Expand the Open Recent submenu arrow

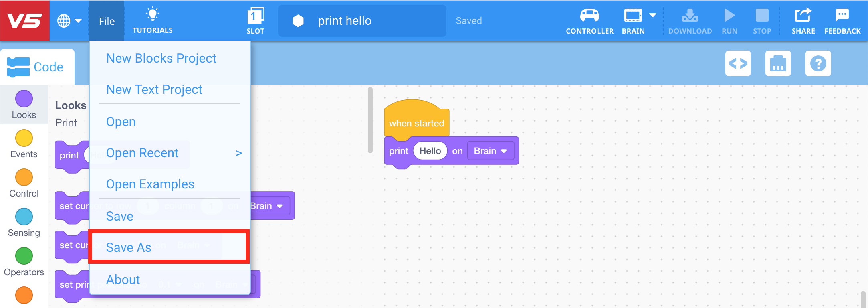point(239,153)
